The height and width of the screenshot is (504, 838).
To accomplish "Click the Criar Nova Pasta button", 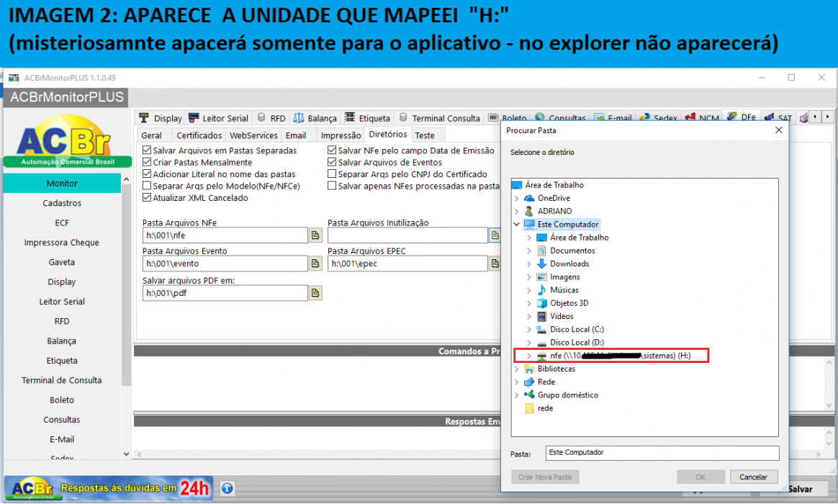I will pos(545,477).
